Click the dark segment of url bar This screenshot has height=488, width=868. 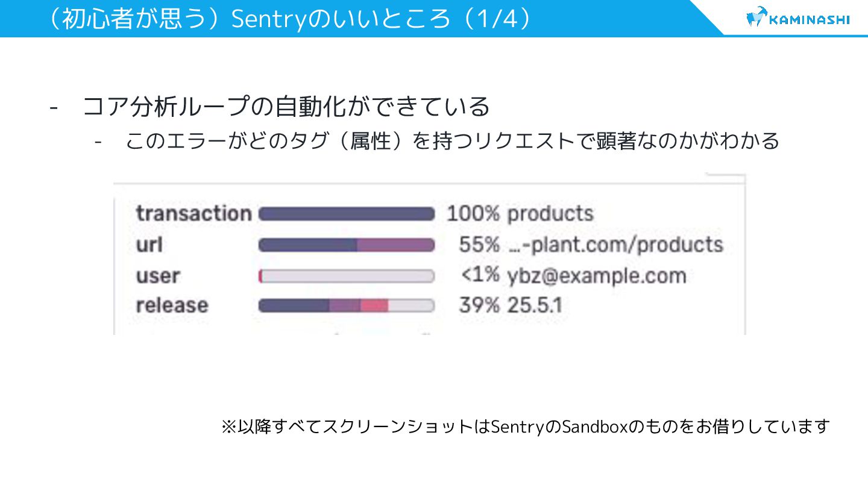(308, 245)
